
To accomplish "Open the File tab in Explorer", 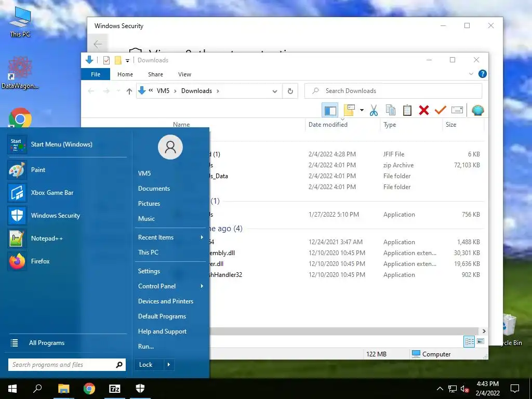I will point(96,74).
